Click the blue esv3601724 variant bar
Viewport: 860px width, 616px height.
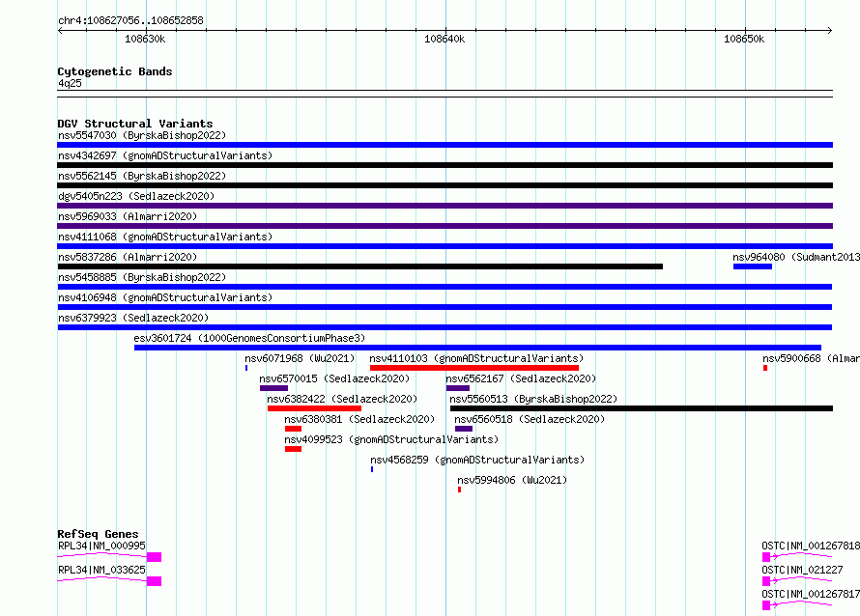[x=477, y=348]
